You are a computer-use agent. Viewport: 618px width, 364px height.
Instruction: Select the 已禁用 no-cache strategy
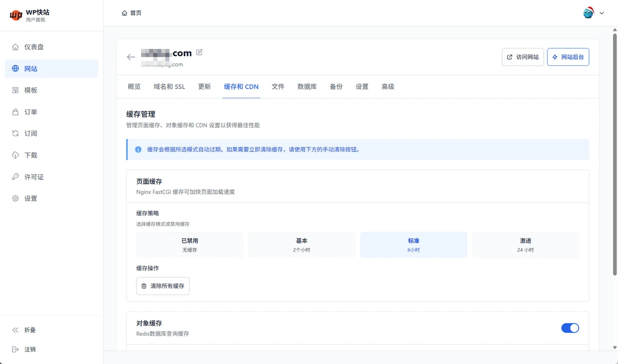click(x=190, y=245)
